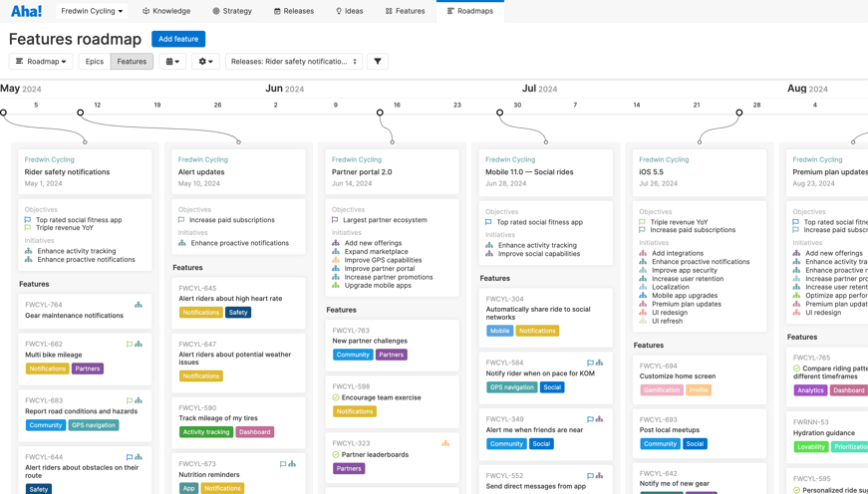The width and height of the screenshot is (868, 494).
Task: Click flag icon beside Increase paid subscriptions in Alert updates
Action: click(x=181, y=220)
